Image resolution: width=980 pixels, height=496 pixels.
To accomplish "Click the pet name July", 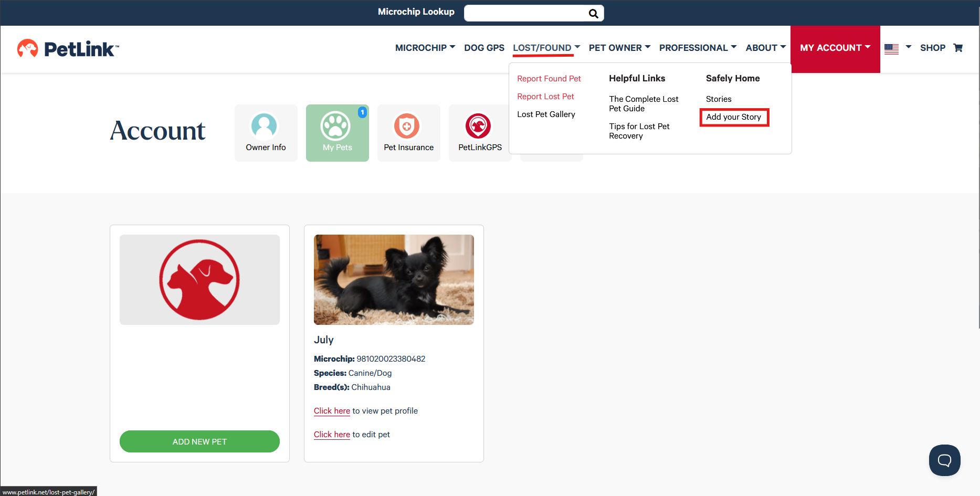I will pos(324,340).
